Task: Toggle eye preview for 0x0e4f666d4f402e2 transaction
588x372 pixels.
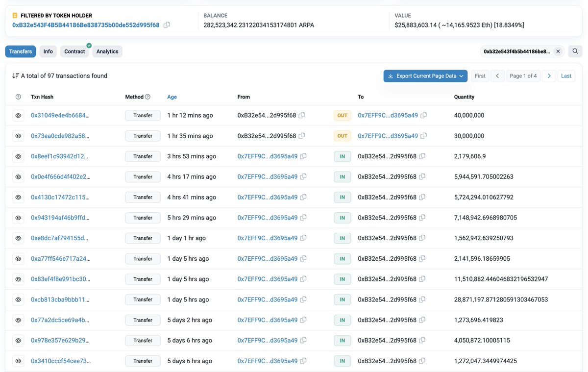Action: (x=18, y=176)
